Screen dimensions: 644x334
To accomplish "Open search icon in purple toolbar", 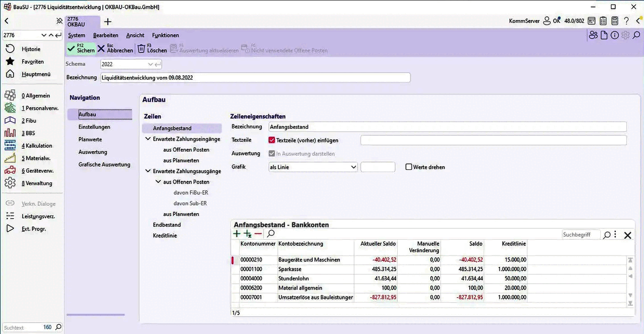I will 636,35.
